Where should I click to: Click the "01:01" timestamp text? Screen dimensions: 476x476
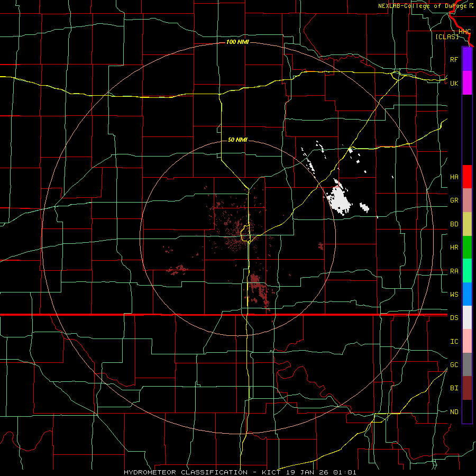pos(344,472)
